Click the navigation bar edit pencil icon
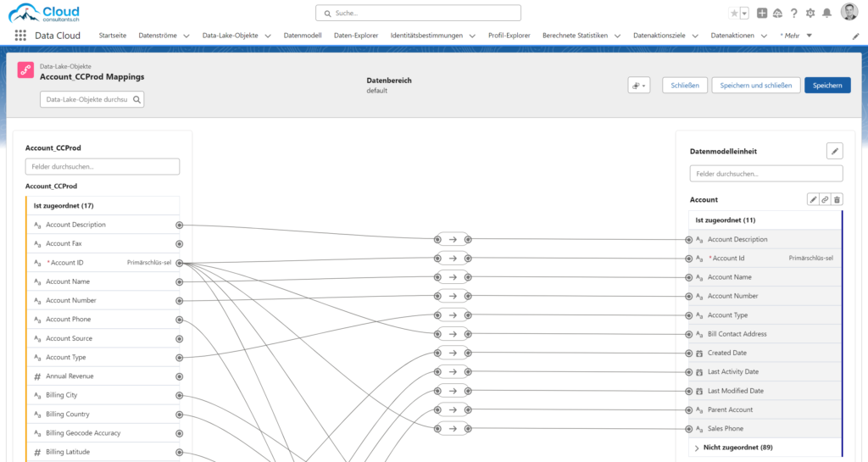This screenshot has width=868, height=462. (855, 36)
